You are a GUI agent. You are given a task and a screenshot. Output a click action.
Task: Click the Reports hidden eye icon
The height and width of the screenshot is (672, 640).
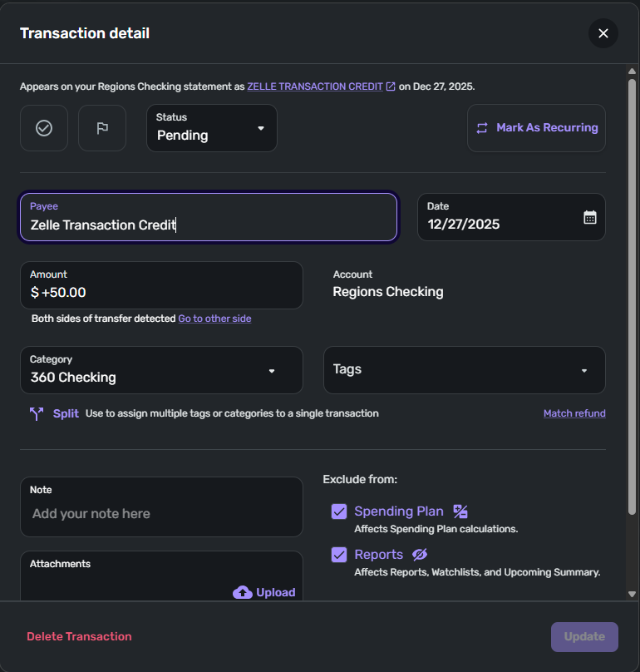pyautogui.click(x=420, y=555)
